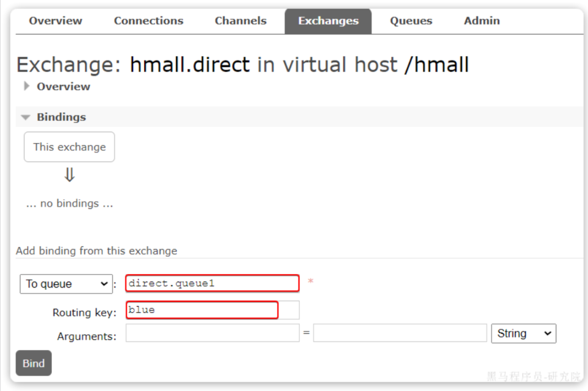Click the /hmall virtual host name

point(437,65)
